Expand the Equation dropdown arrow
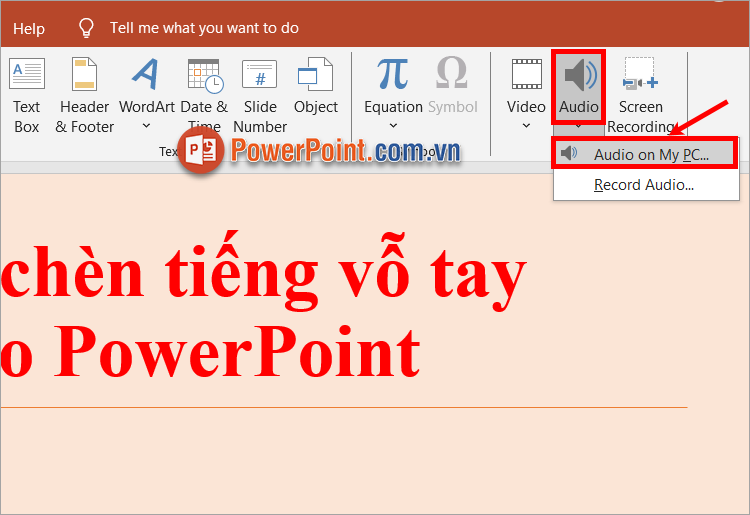Screen dimensions: 750x515 pos(393,126)
